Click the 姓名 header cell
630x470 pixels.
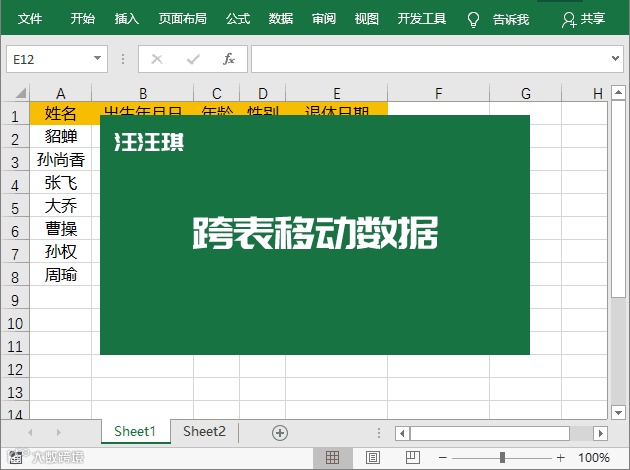tap(61, 113)
